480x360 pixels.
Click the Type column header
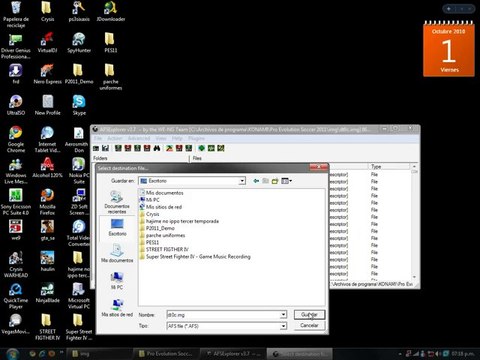(389, 166)
